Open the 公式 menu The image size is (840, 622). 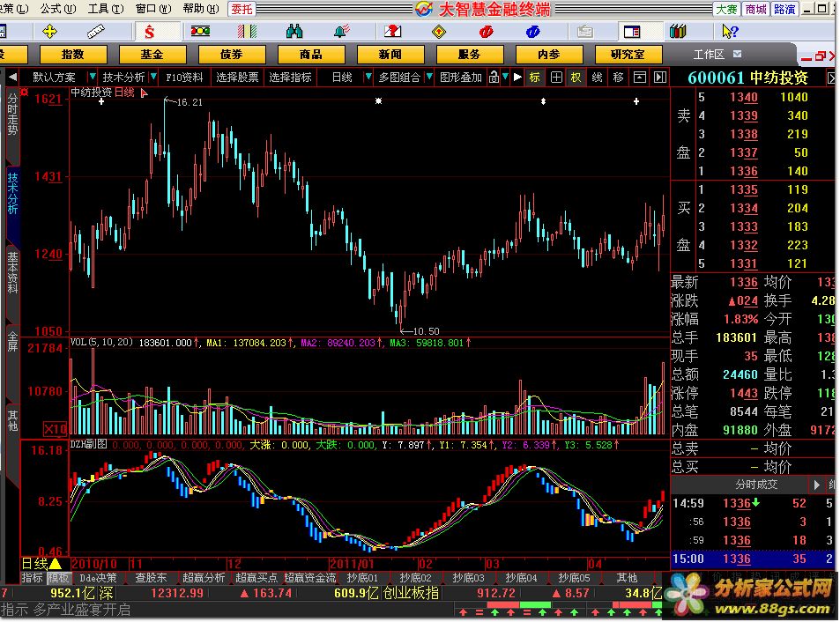click(58, 9)
